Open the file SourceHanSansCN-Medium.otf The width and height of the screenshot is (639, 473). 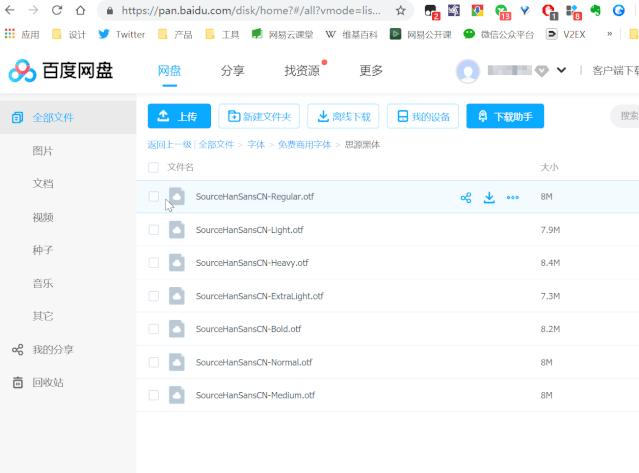(x=255, y=395)
